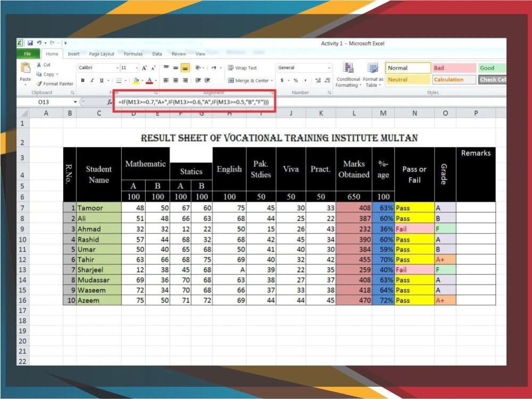Select cell with student name Sharjeel
Viewport: 532px width, 399px height.
[x=99, y=270]
